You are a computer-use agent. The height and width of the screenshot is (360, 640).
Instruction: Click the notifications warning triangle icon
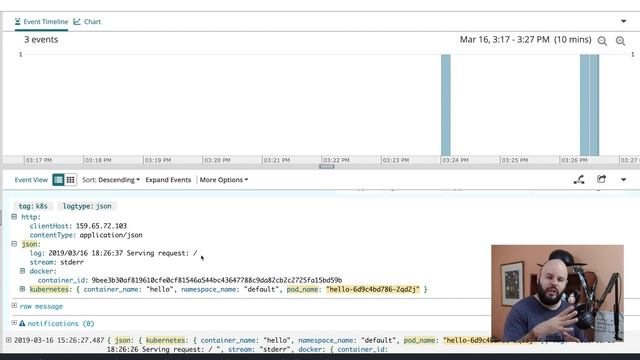click(x=22, y=323)
